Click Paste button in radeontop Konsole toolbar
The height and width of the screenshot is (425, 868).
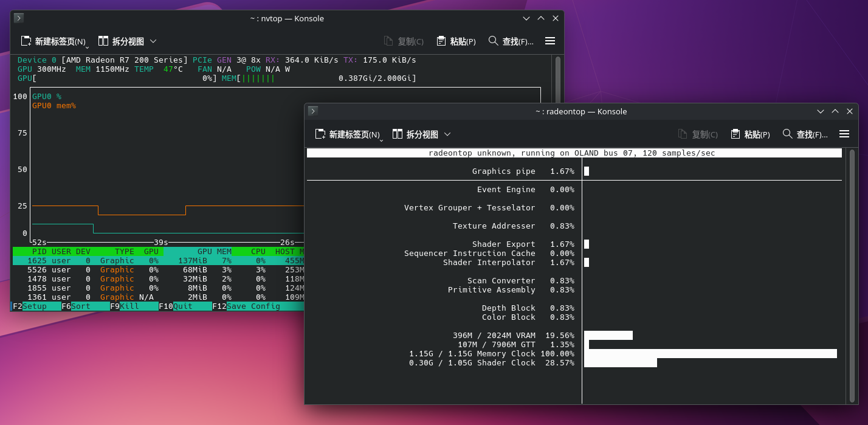pos(751,134)
